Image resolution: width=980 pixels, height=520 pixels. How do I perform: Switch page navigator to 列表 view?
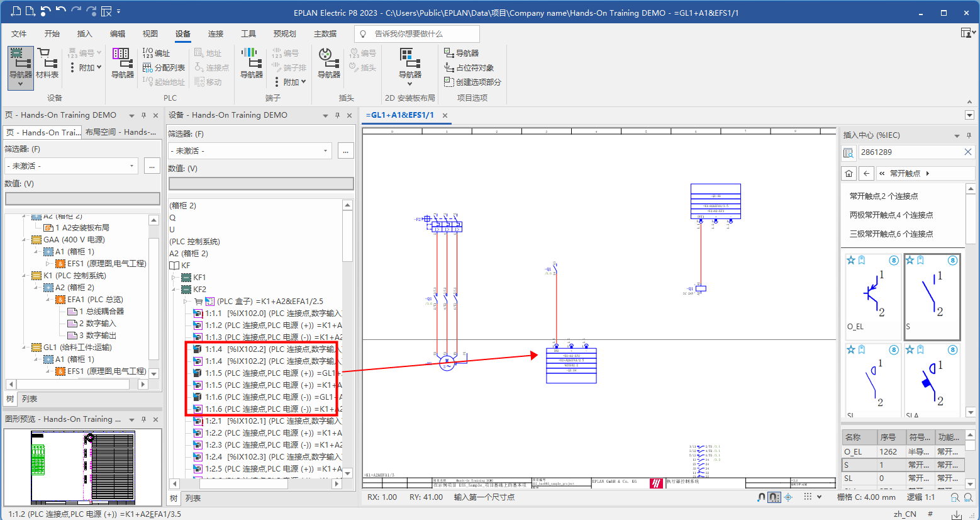29,399
